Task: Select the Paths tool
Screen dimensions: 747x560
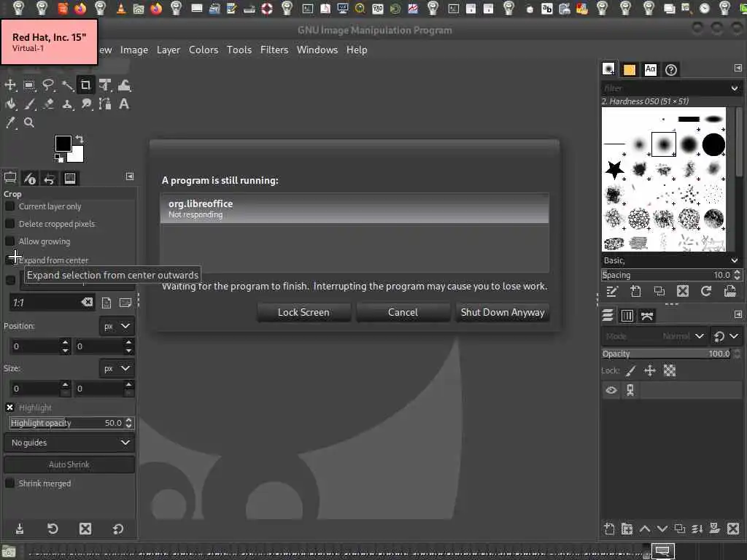Action: coord(105,104)
